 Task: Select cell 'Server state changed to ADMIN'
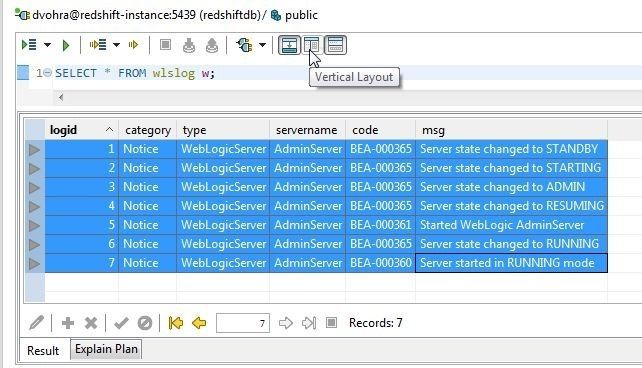[x=511, y=187]
